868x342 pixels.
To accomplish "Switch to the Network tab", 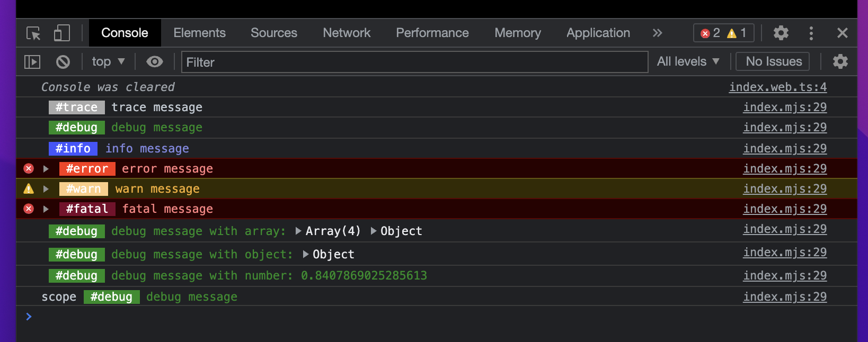I will click(347, 33).
